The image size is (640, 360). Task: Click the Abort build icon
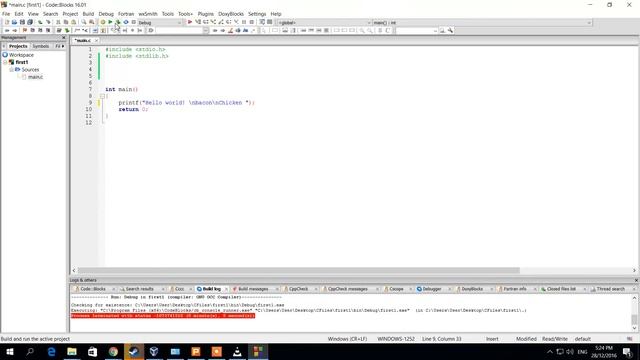(133, 22)
